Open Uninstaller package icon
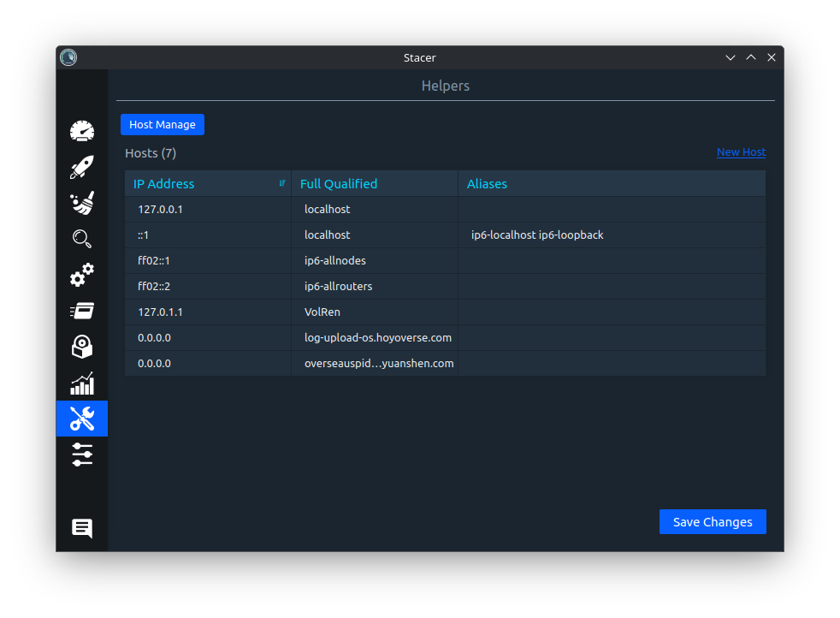 pos(82,347)
